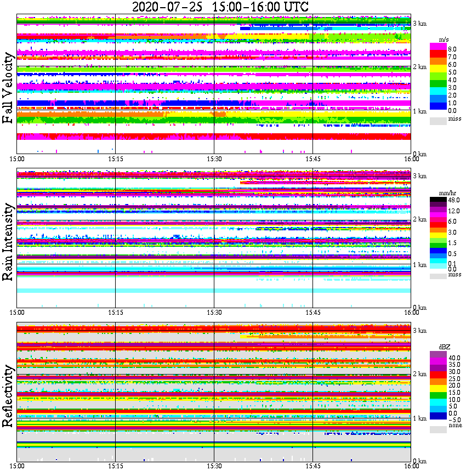Image resolution: width=466 pixels, height=476 pixels.
Task: Select the "Reflectivity" vertical axis title
Action: (8, 396)
